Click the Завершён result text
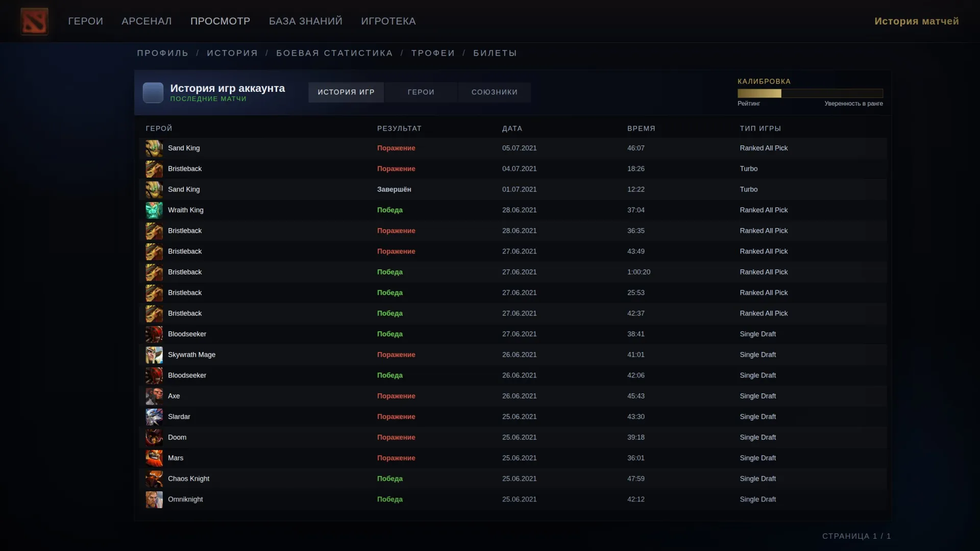The image size is (980, 551). pyautogui.click(x=394, y=189)
